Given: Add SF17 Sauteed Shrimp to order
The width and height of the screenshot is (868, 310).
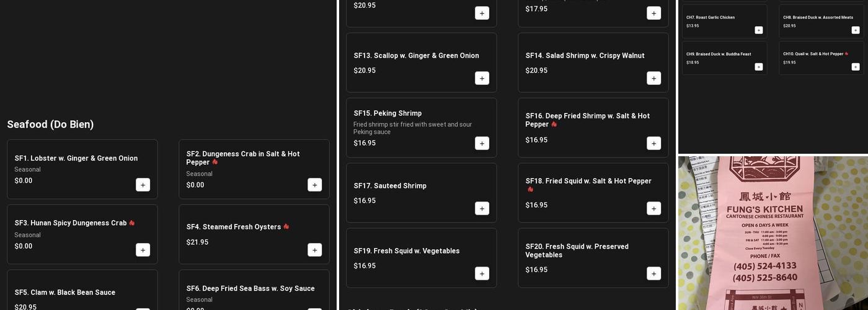Looking at the screenshot, I should (482, 208).
